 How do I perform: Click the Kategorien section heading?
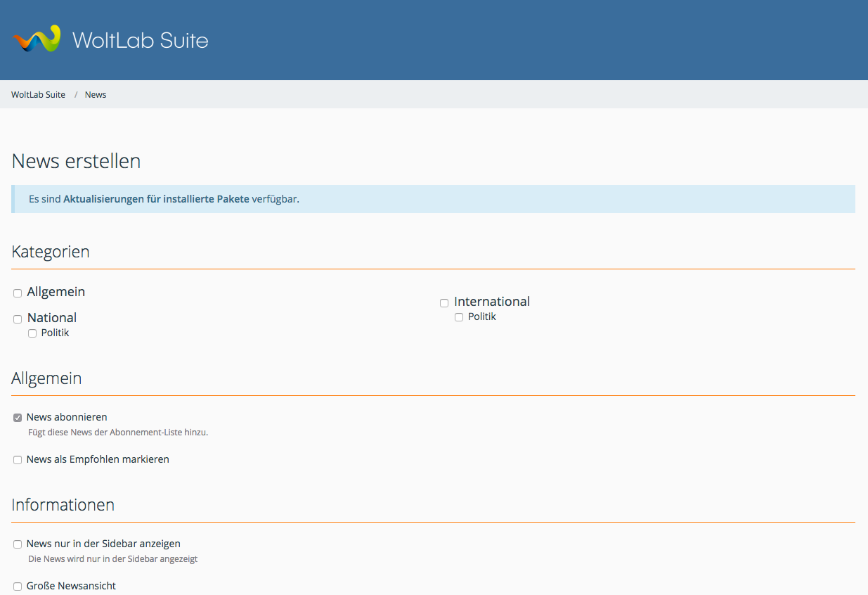coord(51,252)
